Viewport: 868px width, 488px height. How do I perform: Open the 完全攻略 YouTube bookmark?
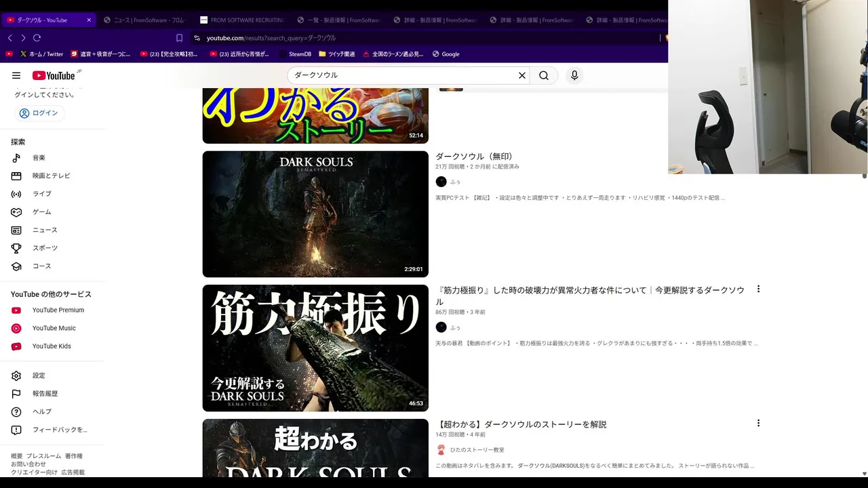[x=169, y=54]
